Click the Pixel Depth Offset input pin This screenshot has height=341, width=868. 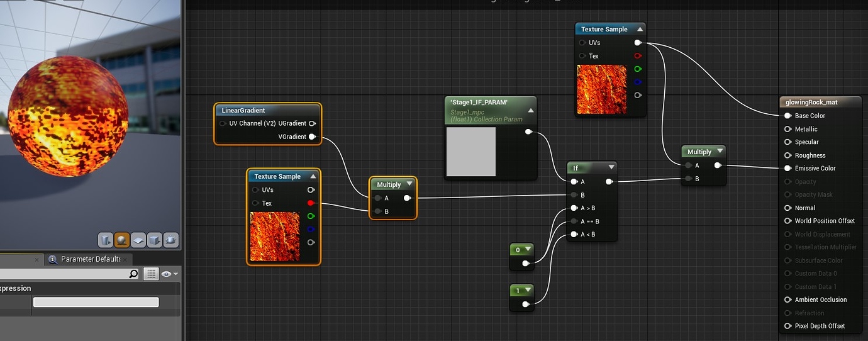pyautogui.click(x=788, y=326)
